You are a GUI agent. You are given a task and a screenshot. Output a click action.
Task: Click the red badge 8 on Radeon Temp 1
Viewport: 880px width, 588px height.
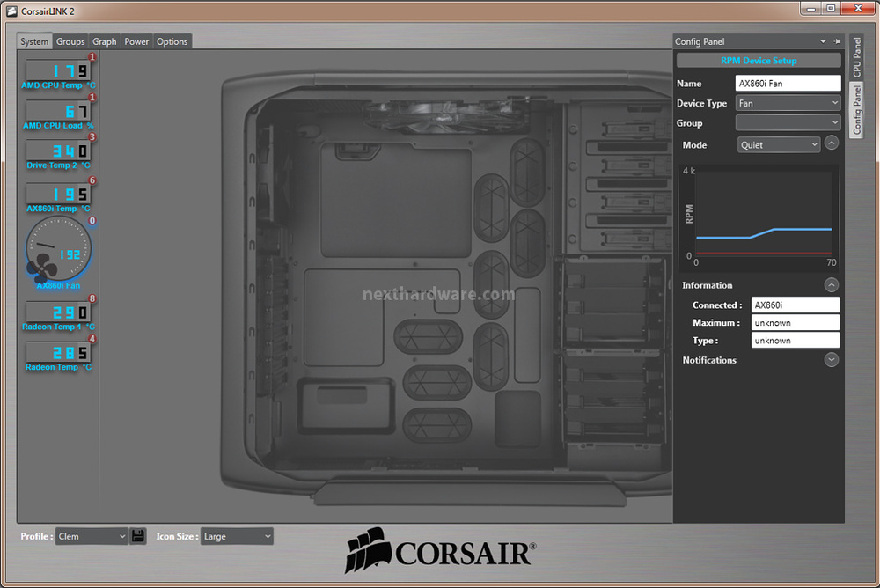(x=92, y=298)
